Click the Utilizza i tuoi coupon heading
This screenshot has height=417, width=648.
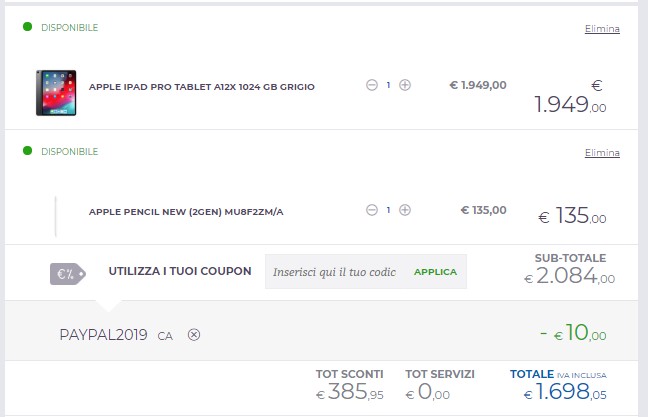coord(180,271)
